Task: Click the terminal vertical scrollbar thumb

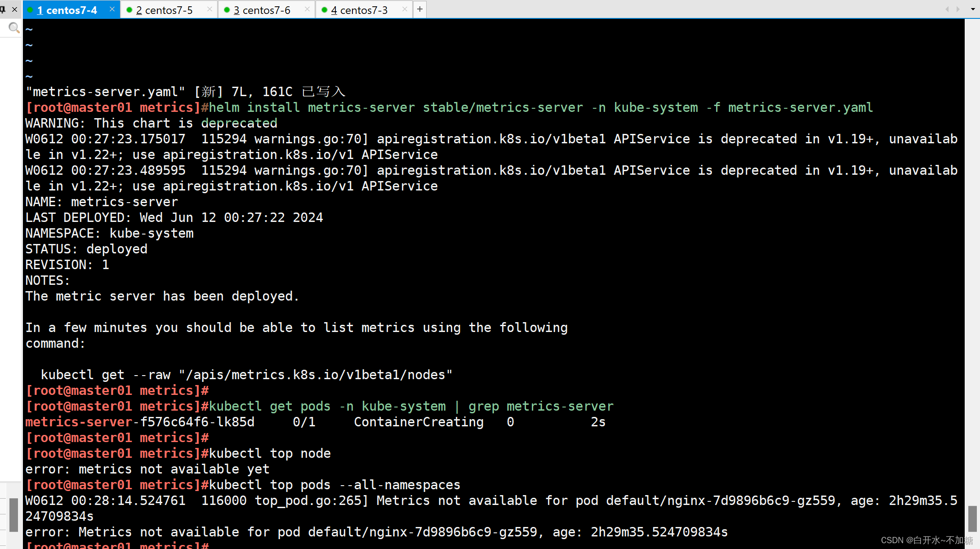Action: pos(972,518)
